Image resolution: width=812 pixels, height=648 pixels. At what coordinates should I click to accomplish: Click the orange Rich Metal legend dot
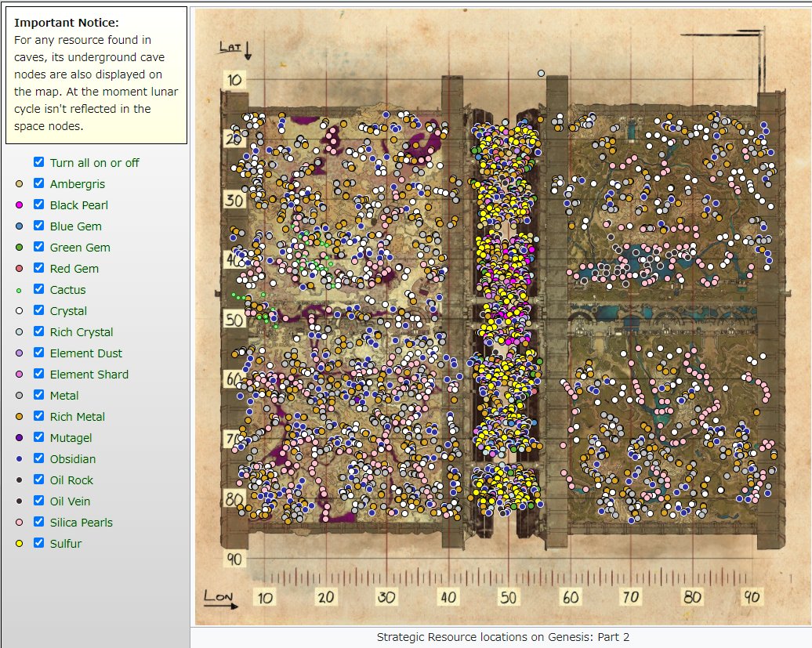(19, 417)
